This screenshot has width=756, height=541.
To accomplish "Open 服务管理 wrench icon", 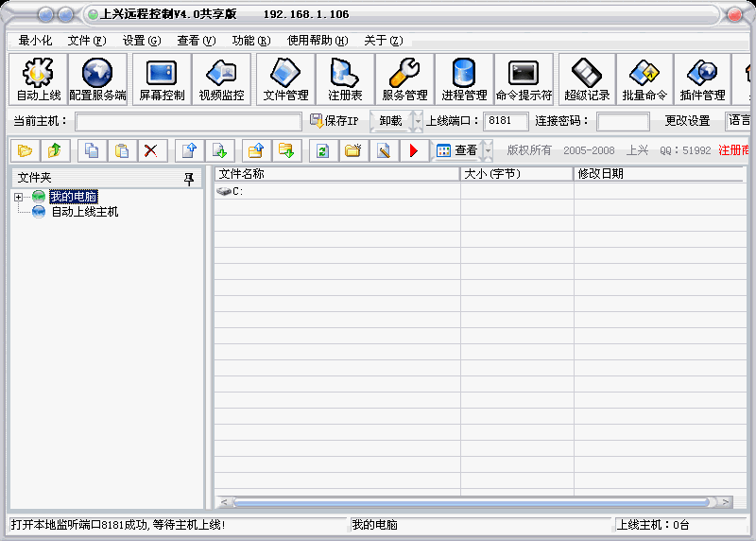I will [404, 79].
